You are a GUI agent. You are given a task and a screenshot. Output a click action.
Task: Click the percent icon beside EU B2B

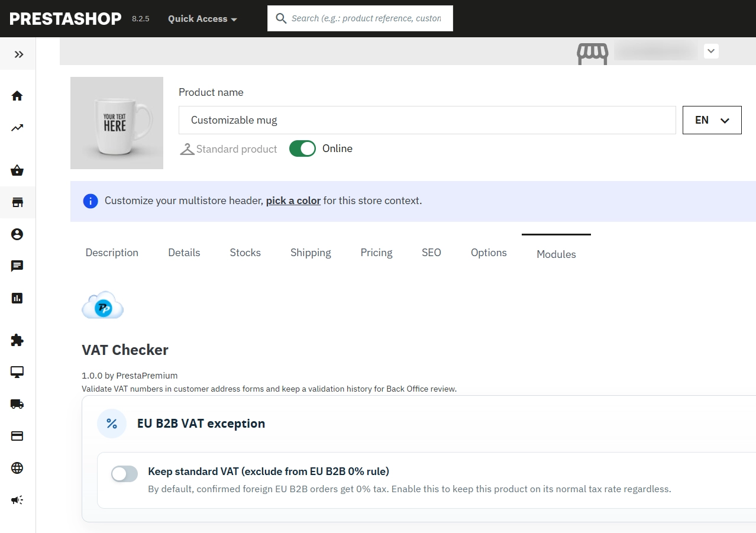[x=112, y=424]
